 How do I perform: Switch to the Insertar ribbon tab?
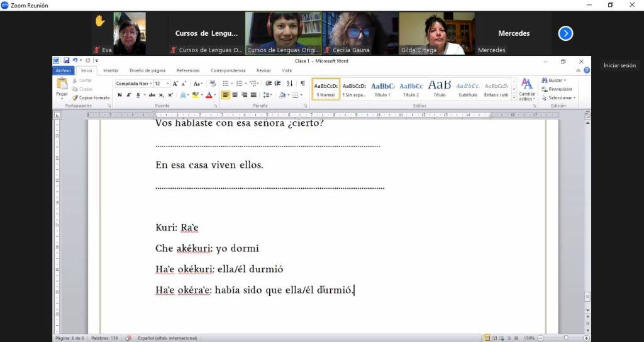[111, 70]
